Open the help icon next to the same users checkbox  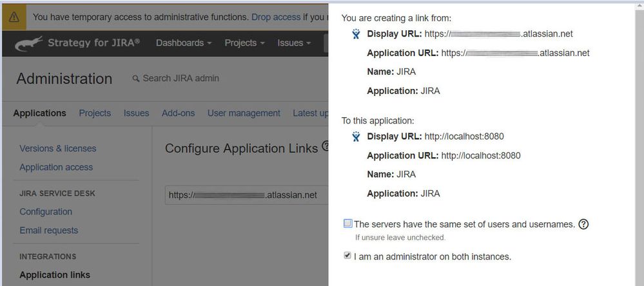click(583, 224)
